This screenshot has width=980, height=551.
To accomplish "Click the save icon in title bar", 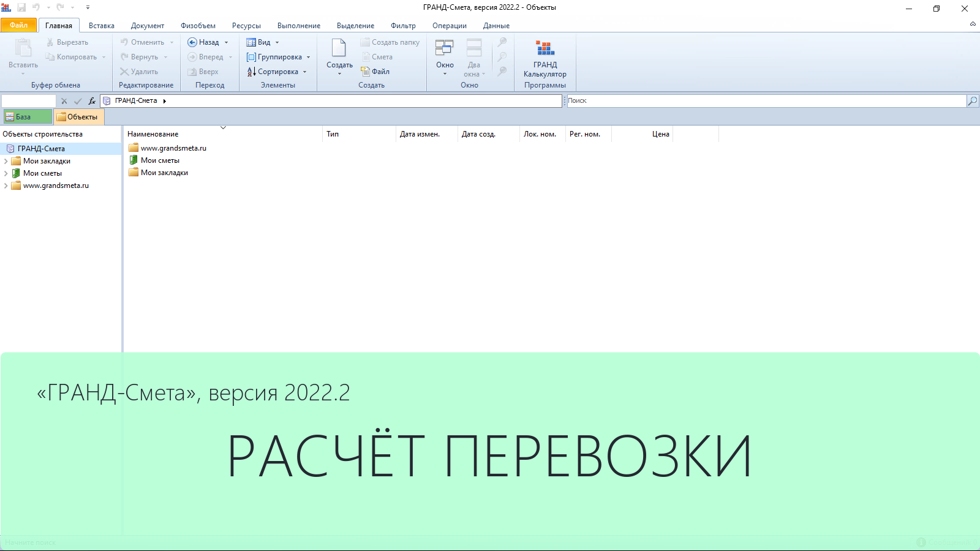I will point(21,7).
